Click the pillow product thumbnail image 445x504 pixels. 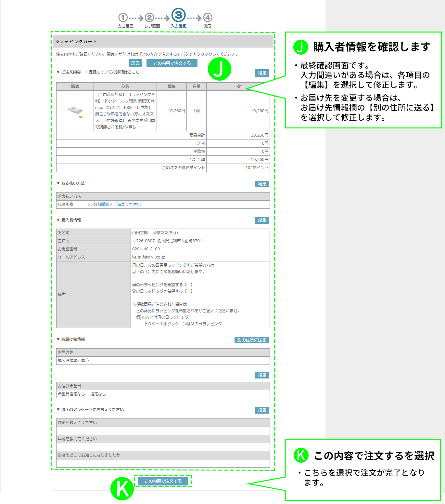click(x=74, y=110)
